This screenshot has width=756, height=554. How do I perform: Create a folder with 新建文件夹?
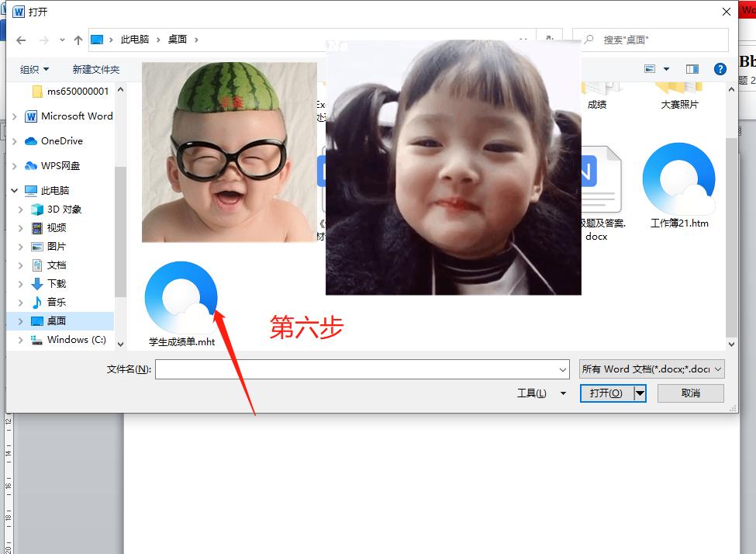pos(95,68)
